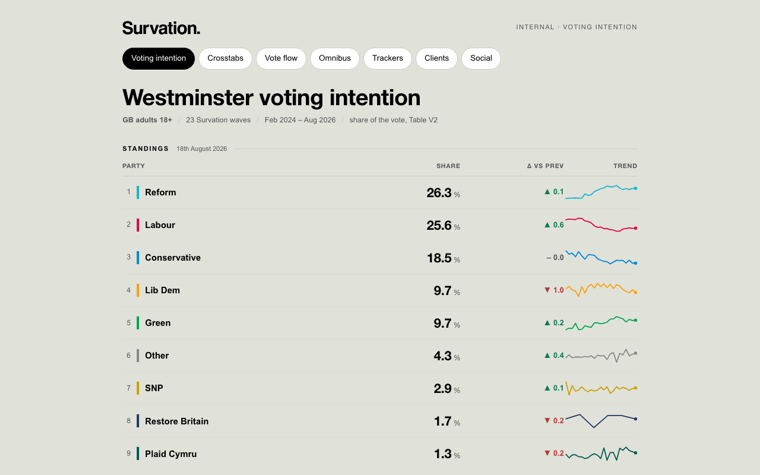
Task: Click the Green party color bar
Action: pyautogui.click(x=138, y=323)
